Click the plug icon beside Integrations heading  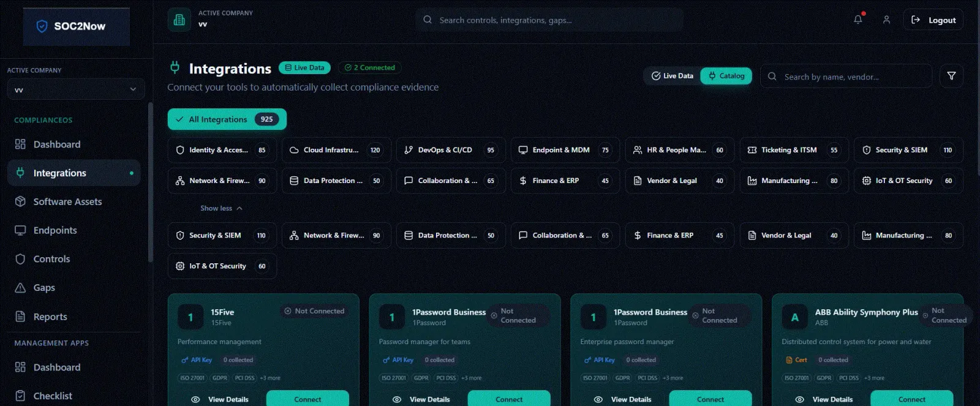175,67
